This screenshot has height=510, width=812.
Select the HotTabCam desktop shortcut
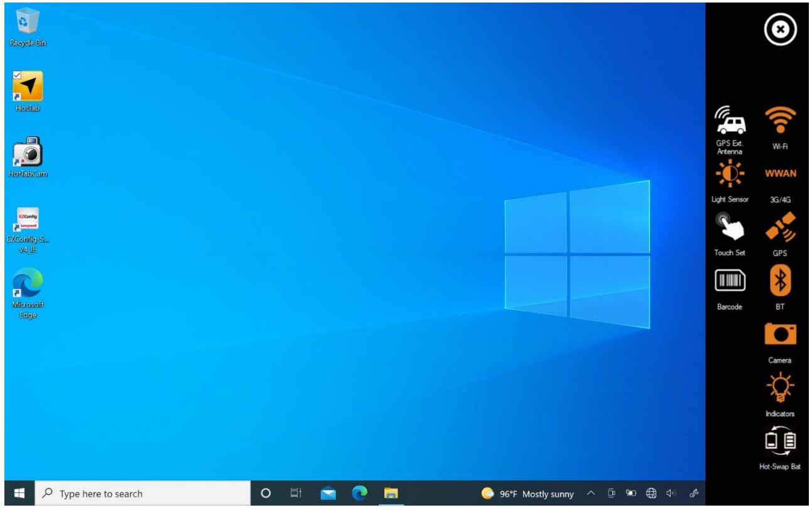pyautogui.click(x=28, y=157)
